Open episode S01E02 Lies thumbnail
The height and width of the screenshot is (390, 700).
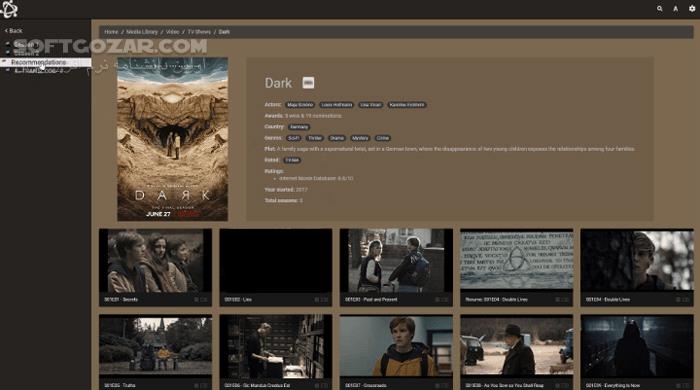tap(275, 261)
